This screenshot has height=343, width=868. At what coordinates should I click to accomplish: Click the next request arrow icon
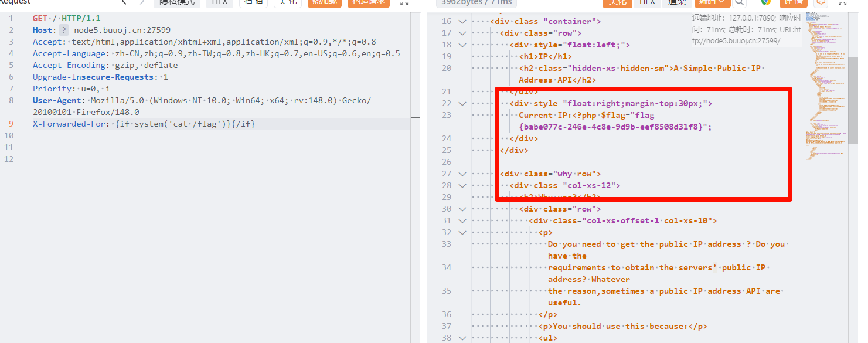tap(141, 2)
